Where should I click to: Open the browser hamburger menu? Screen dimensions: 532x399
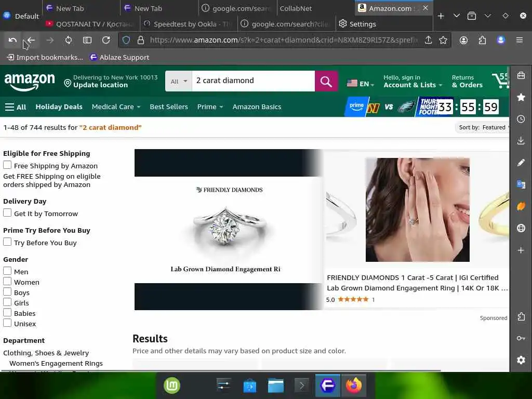pos(519,41)
